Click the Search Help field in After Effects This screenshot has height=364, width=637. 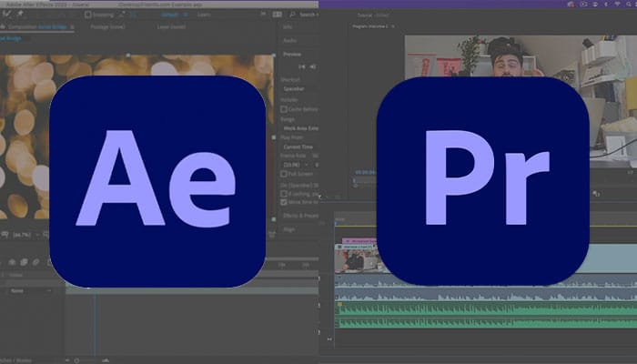pos(308,15)
